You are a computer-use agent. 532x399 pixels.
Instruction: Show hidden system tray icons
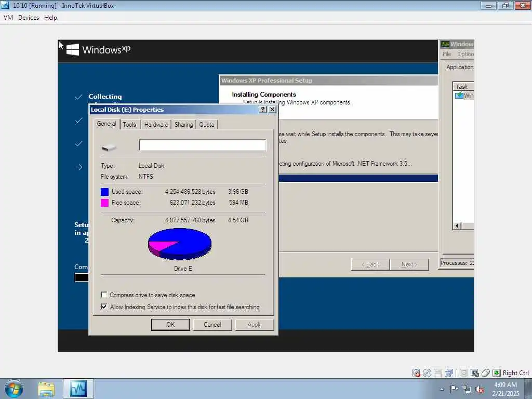(442, 389)
